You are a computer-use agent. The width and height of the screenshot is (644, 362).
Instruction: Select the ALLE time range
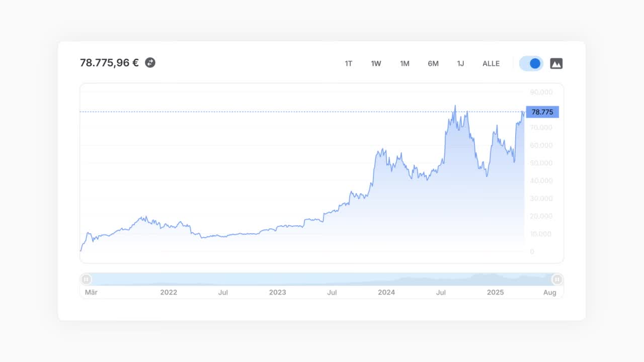pyautogui.click(x=491, y=63)
